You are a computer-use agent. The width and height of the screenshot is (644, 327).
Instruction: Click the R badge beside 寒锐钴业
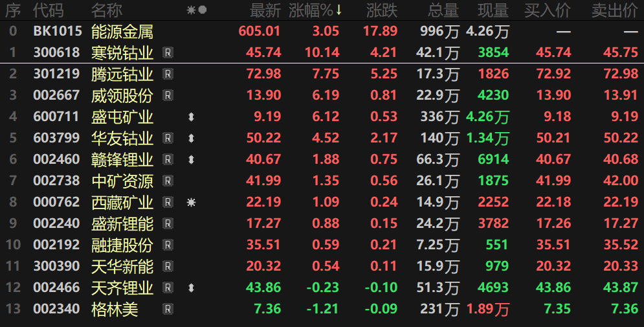click(168, 53)
